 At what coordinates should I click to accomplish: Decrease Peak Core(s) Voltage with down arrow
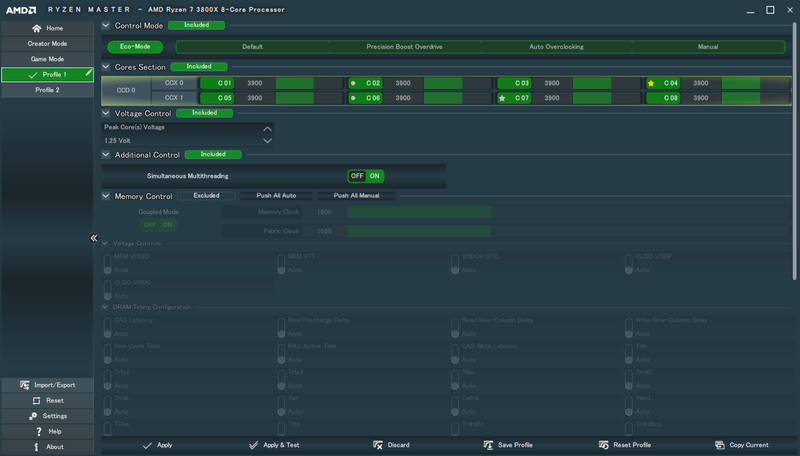tap(267, 141)
